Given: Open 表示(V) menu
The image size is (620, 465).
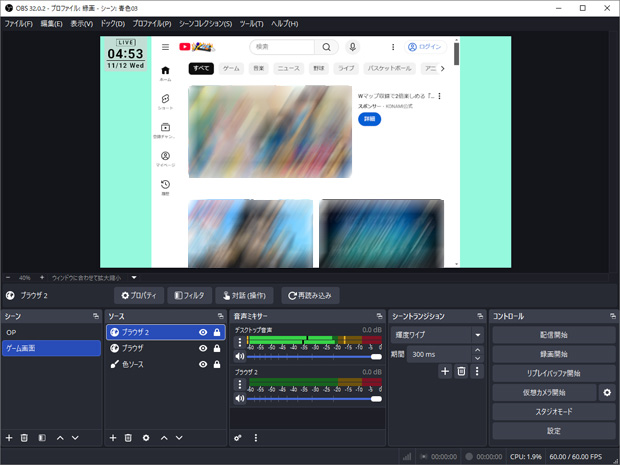Looking at the screenshot, I should pos(81,24).
